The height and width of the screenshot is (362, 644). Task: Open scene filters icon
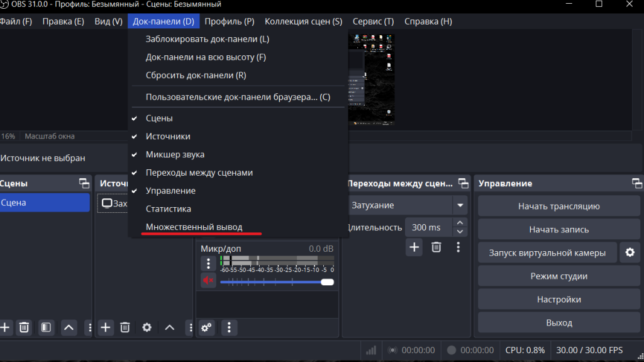pyautogui.click(x=46, y=327)
